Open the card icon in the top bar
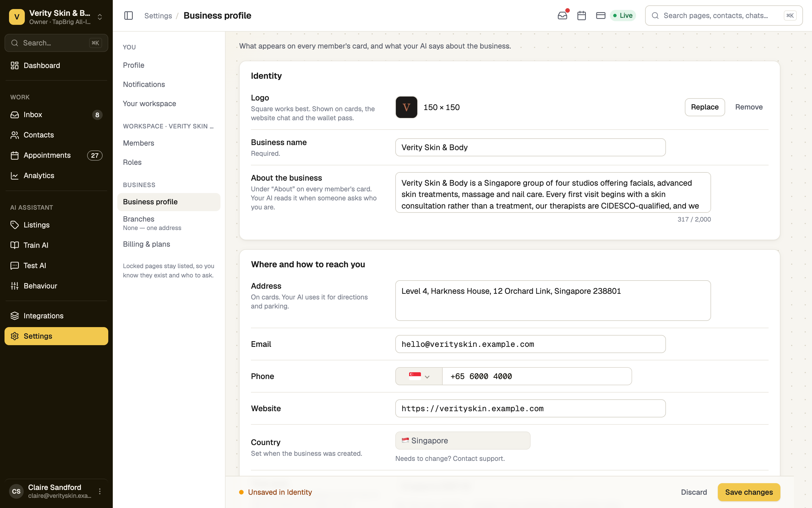Screen dimensions: 812x508 (x=601, y=16)
